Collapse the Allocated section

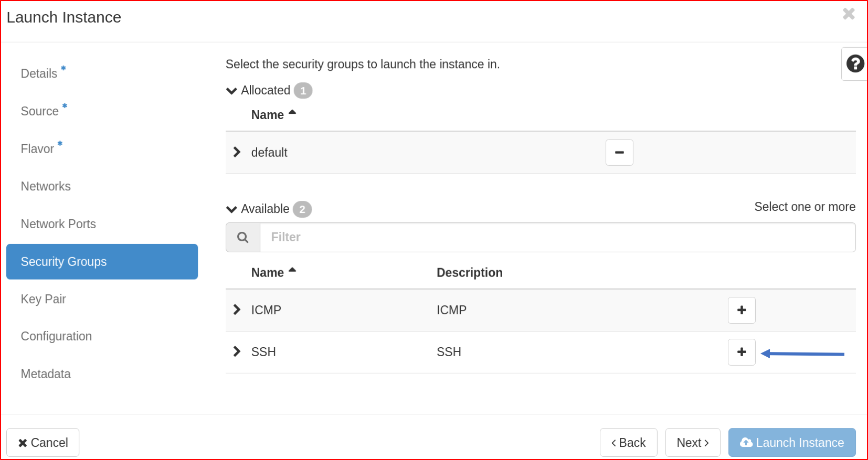click(231, 91)
